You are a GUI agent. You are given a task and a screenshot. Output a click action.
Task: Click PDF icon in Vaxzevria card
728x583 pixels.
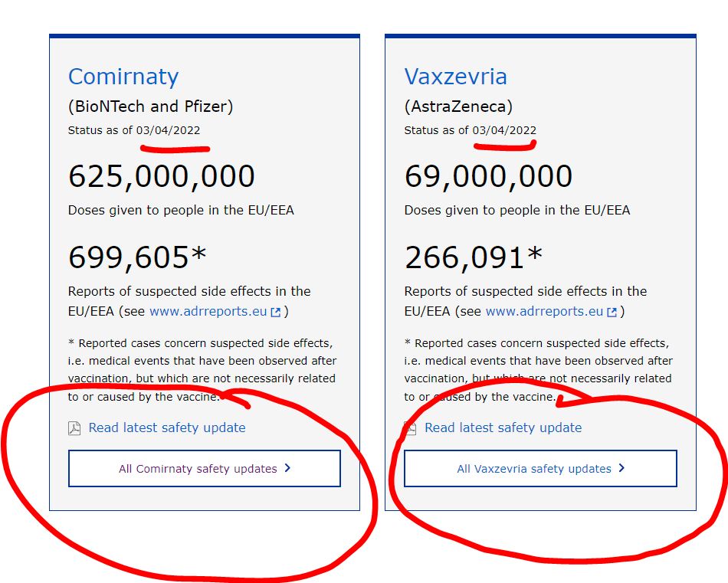411,428
